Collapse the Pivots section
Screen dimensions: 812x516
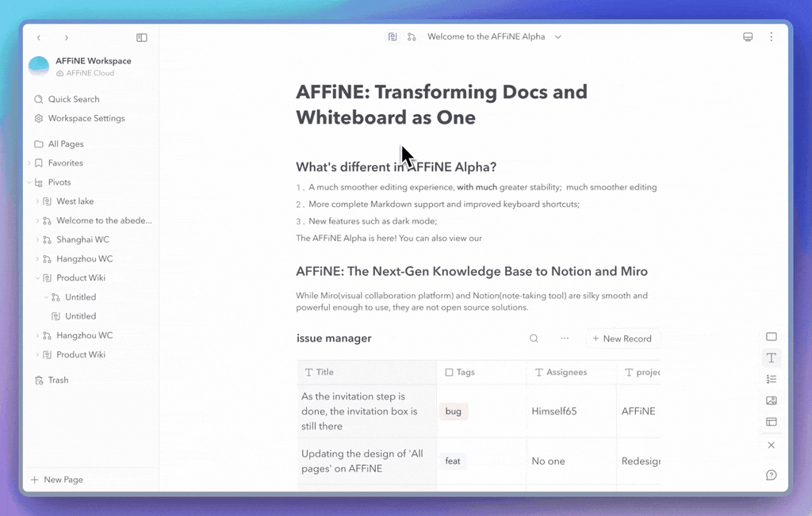(x=29, y=182)
